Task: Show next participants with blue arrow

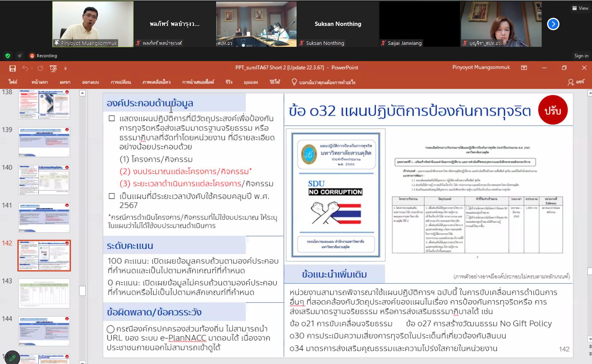Action: [553, 24]
